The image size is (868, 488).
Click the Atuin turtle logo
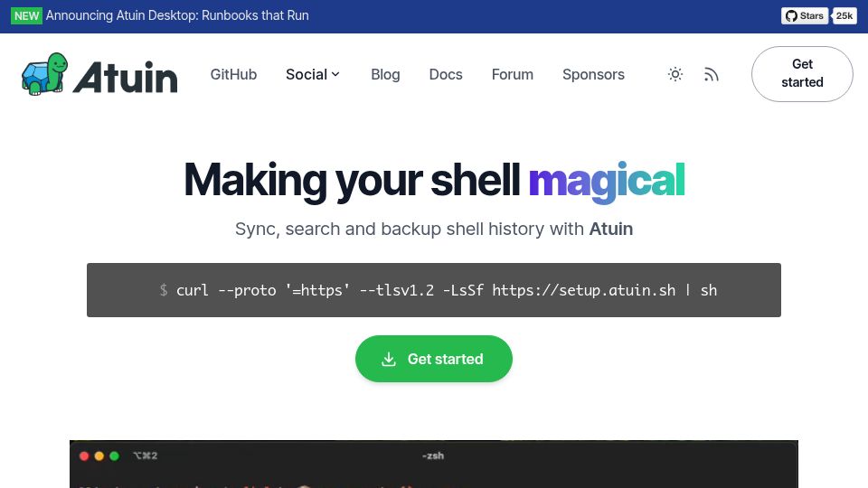44,73
